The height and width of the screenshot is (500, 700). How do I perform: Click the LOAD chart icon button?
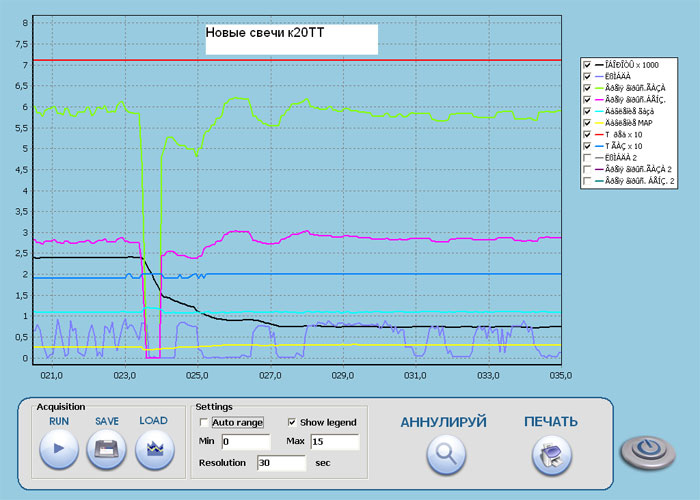154,449
